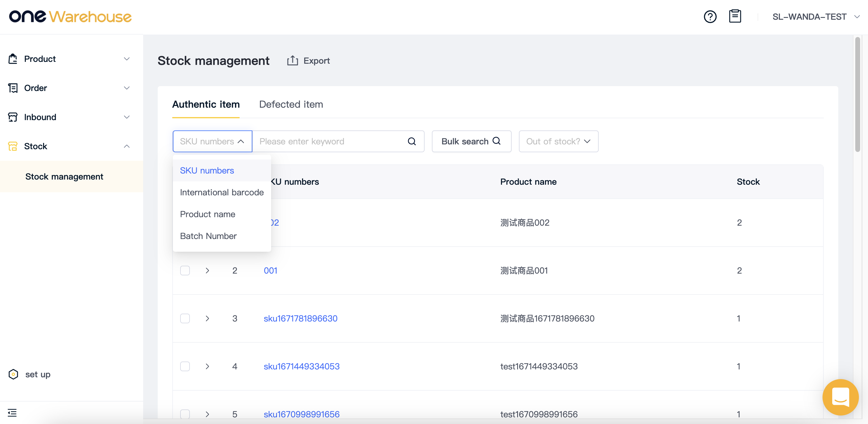Click the Product bag icon in sidebar

[13, 59]
